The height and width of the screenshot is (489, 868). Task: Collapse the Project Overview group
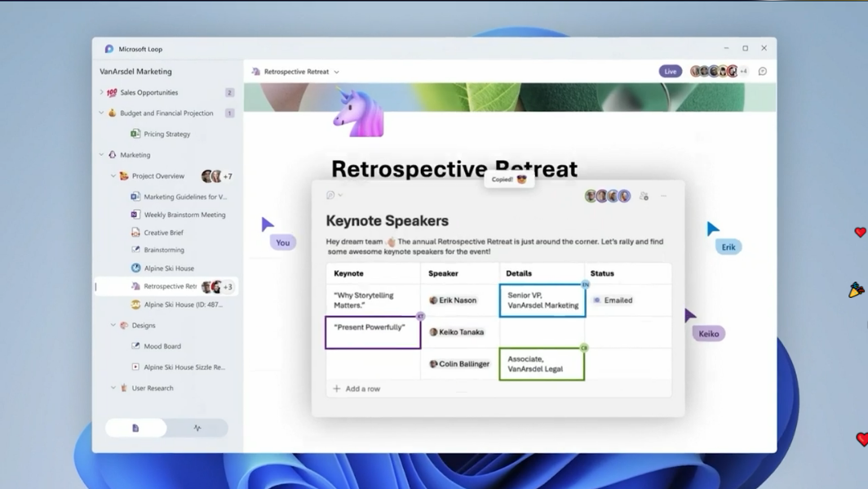113,176
